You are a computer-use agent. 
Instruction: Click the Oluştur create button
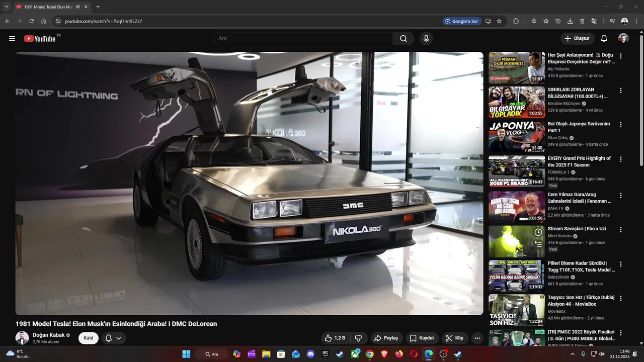(x=578, y=39)
